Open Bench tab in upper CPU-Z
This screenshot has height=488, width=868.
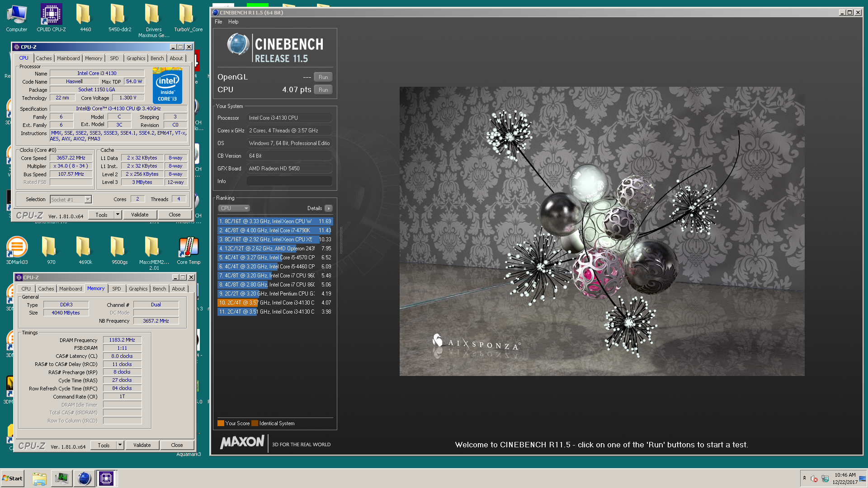pyautogui.click(x=157, y=58)
